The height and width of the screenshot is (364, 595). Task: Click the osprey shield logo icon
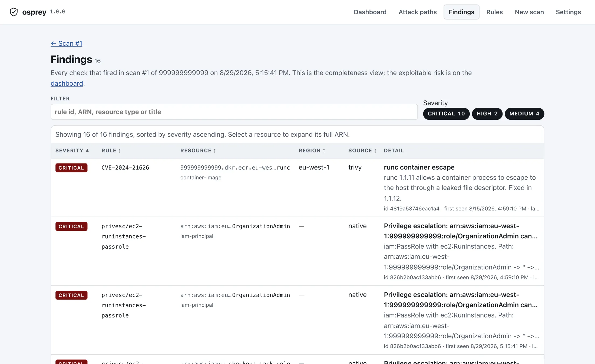click(x=14, y=12)
